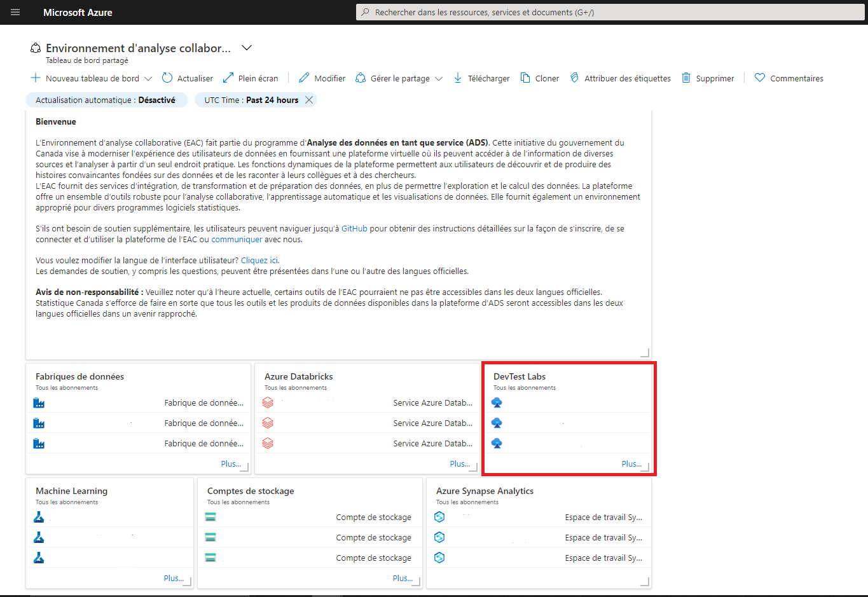Click third Machine Learning flask icon

pyautogui.click(x=39, y=558)
